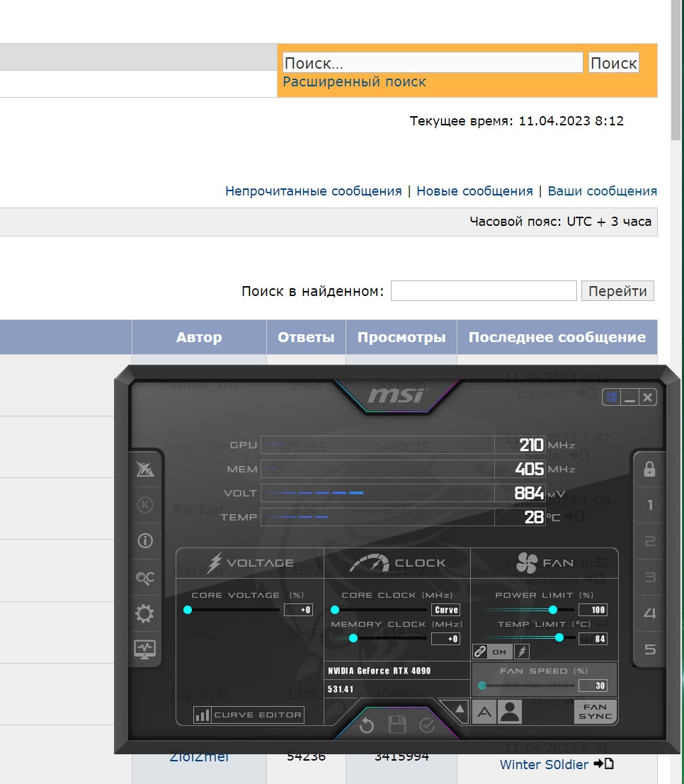Click the Fan Speed slider handle
684x784 pixels.
[x=482, y=686]
